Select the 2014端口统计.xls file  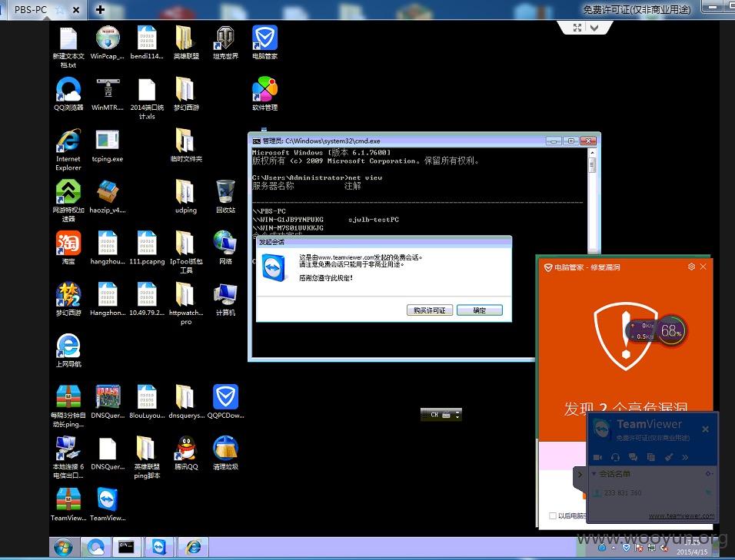click(x=147, y=98)
